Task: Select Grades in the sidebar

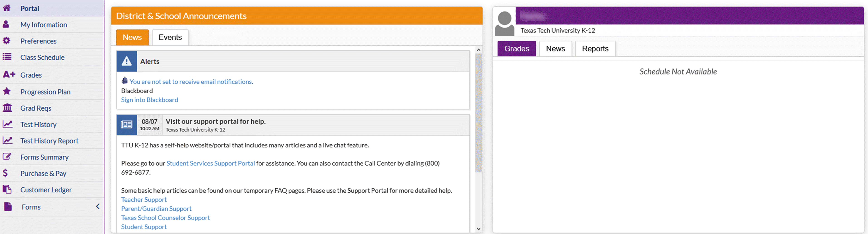Action: (x=52, y=74)
